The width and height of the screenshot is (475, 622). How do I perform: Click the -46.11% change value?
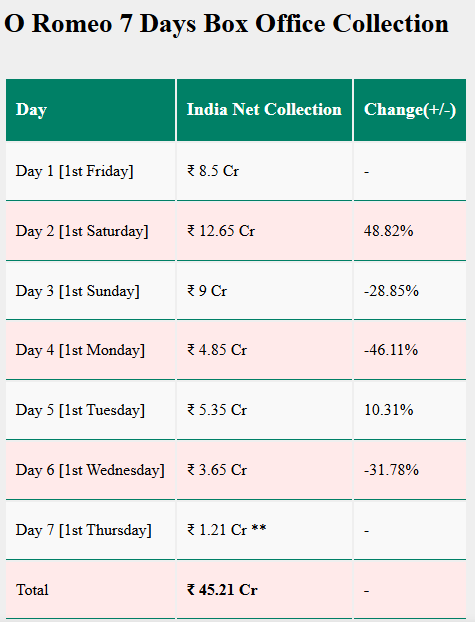click(x=391, y=350)
